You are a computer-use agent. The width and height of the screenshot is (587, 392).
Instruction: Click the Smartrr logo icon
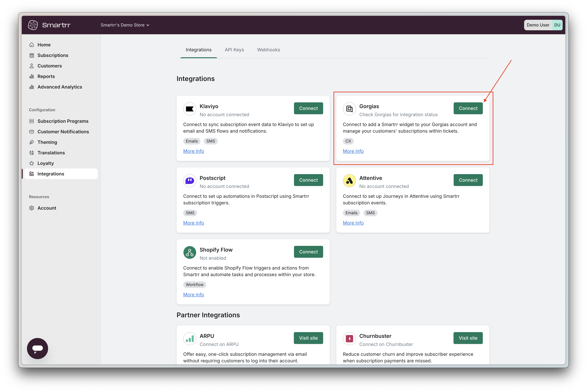pyautogui.click(x=33, y=25)
